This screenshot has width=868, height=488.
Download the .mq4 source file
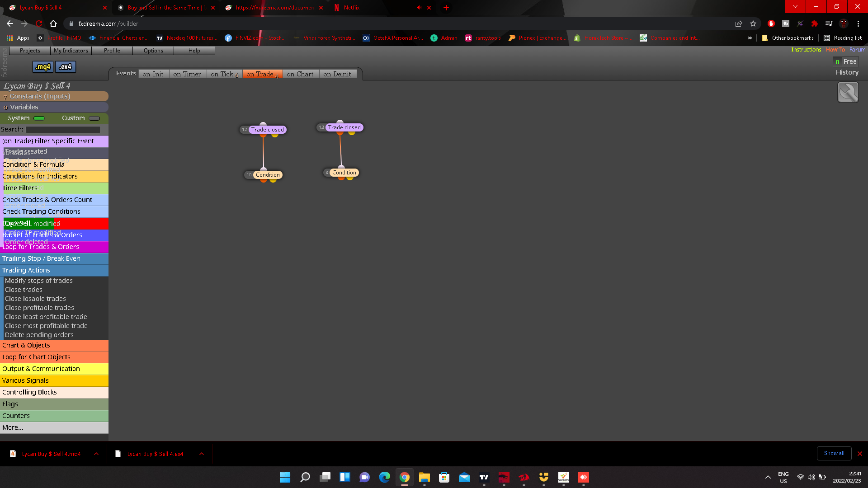pos(43,67)
